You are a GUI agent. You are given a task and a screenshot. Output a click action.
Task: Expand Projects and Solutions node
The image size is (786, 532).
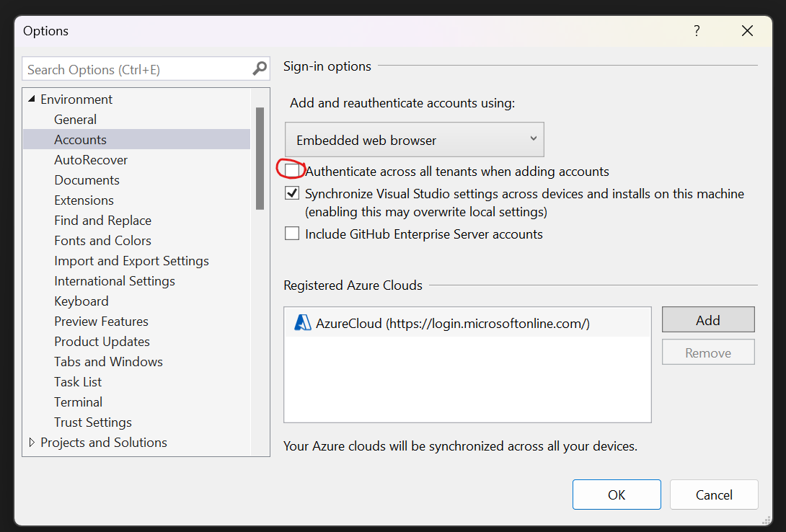click(x=32, y=443)
